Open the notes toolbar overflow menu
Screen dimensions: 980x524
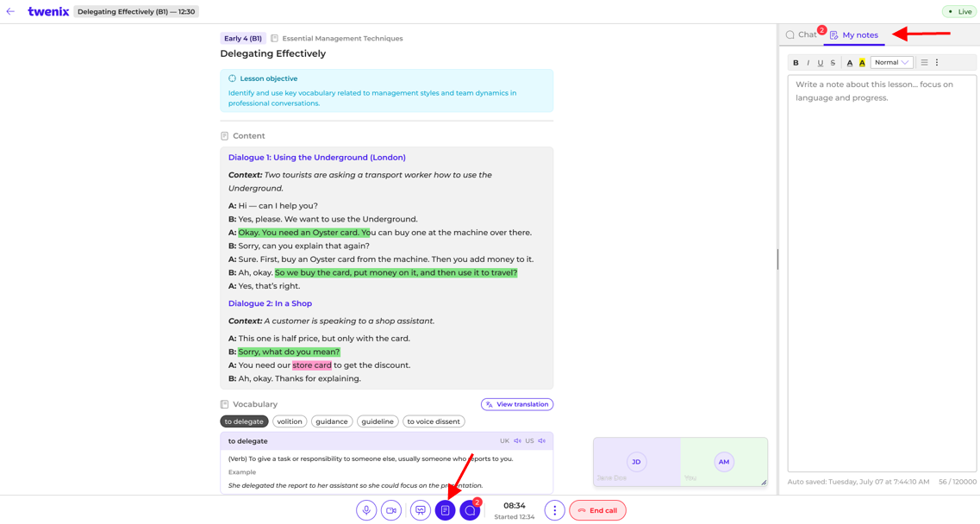[x=937, y=63]
